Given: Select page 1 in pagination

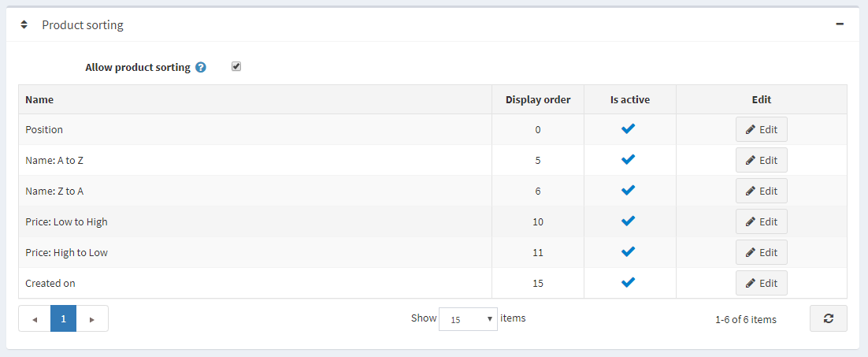Looking at the screenshot, I should [63, 319].
